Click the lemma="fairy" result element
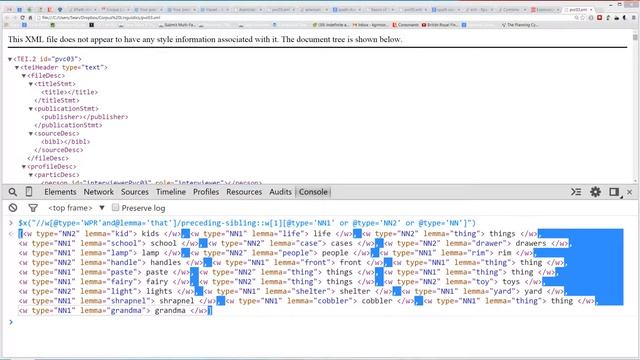This screenshot has height=360, width=640. point(104,282)
